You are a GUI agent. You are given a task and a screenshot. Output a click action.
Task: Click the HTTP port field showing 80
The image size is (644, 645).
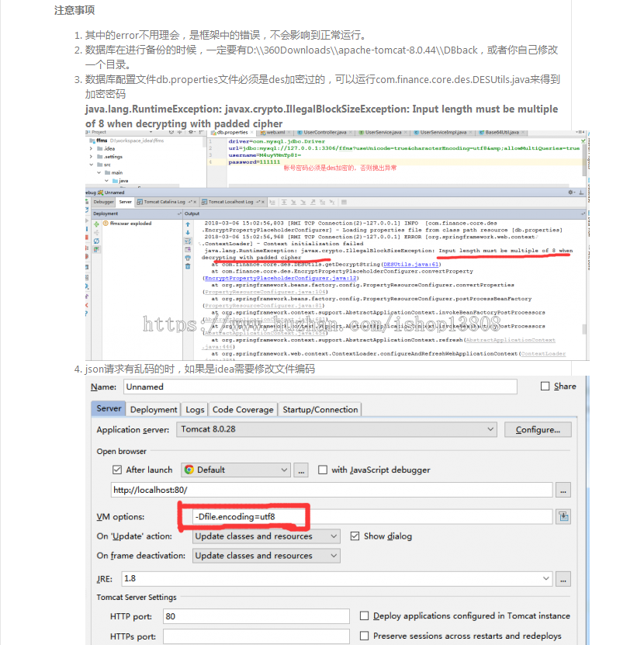pos(256,616)
